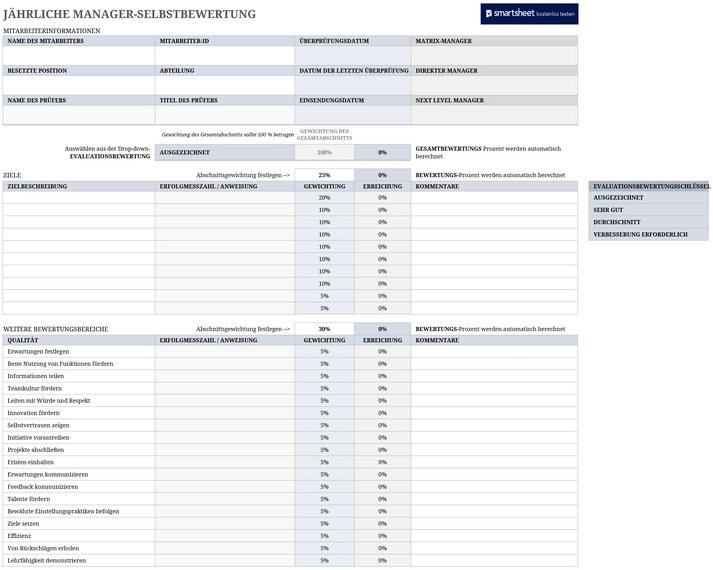Screen dimensions: 713x570
Task: Select the empty field under ABTEILUNG
Action: tap(225, 85)
